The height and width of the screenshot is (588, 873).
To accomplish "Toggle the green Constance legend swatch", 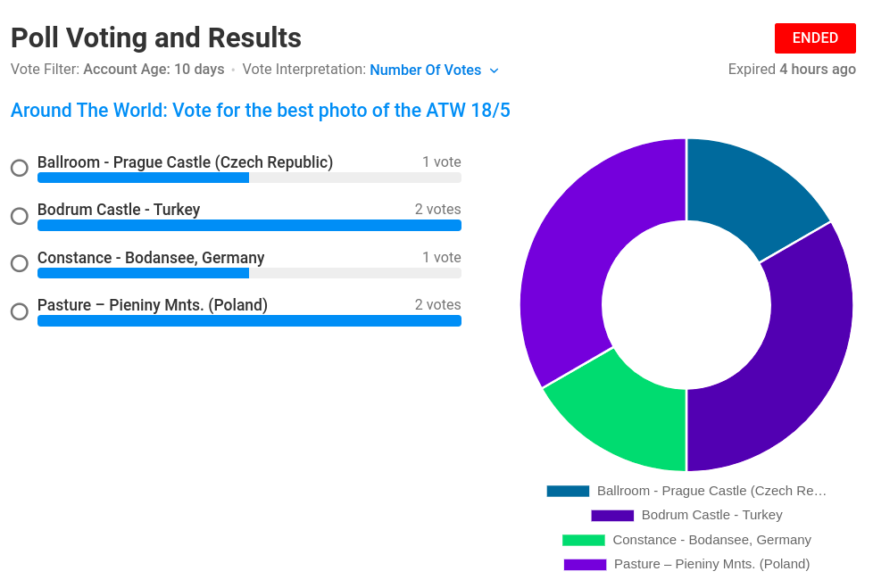I will [x=584, y=540].
